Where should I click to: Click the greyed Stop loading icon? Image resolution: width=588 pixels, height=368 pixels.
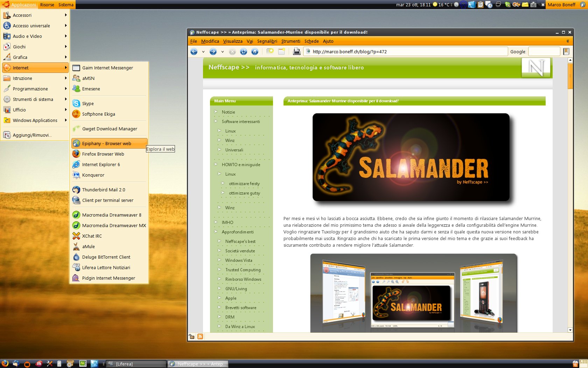click(232, 52)
